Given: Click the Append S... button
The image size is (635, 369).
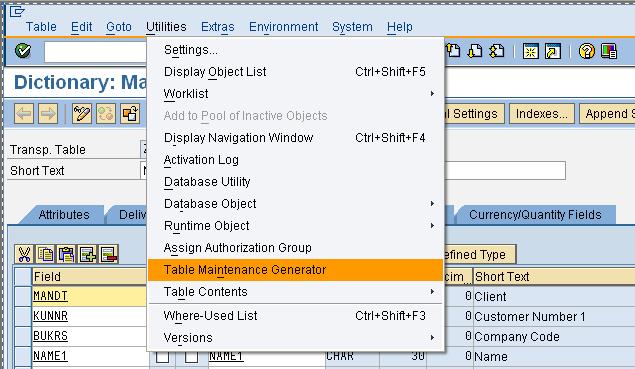Looking at the screenshot, I should [607, 114].
